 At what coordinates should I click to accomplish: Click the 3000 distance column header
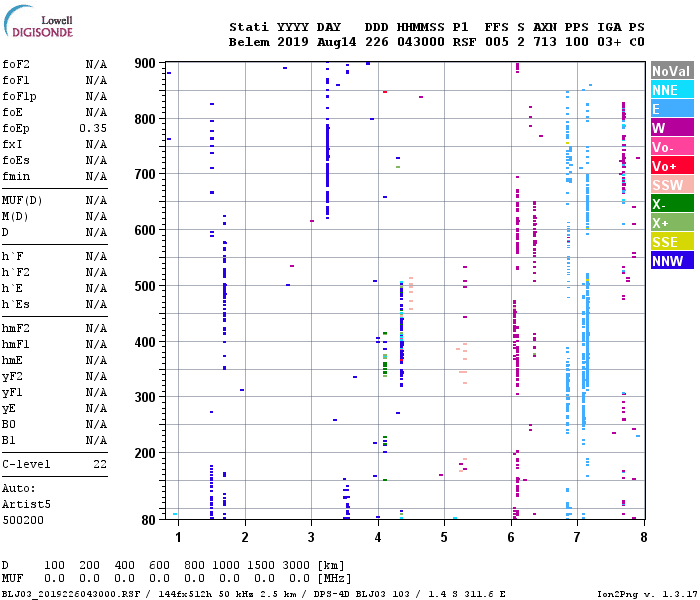point(296,565)
